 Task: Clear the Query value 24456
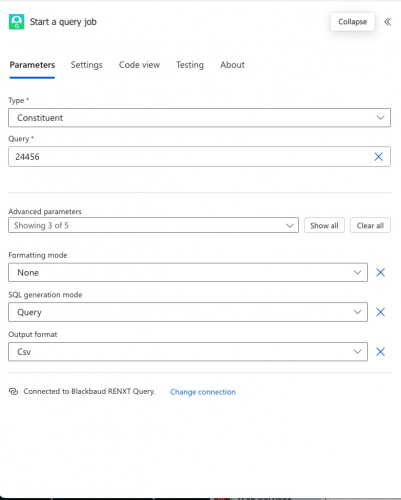tap(378, 157)
